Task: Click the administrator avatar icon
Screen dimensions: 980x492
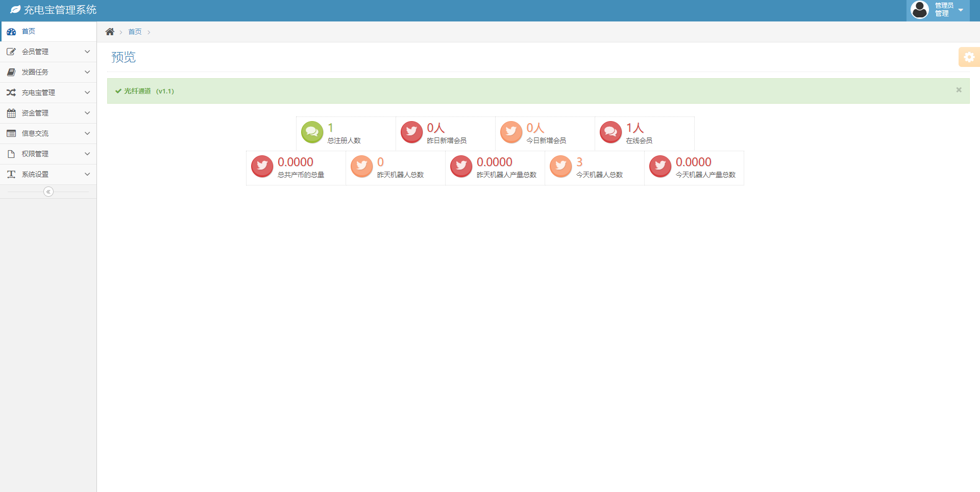Action: point(920,10)
